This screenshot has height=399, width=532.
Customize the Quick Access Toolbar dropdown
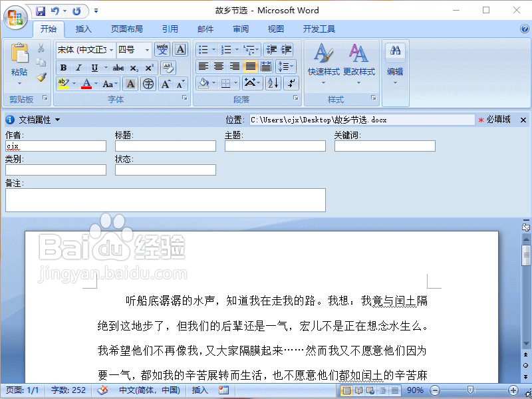(x=96, y=11)
